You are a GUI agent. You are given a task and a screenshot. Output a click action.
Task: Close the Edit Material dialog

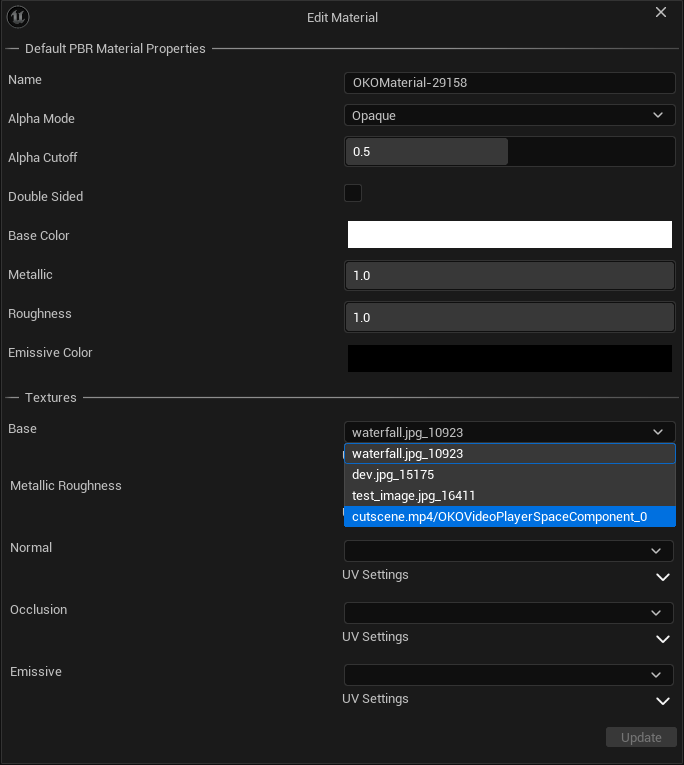661,12
